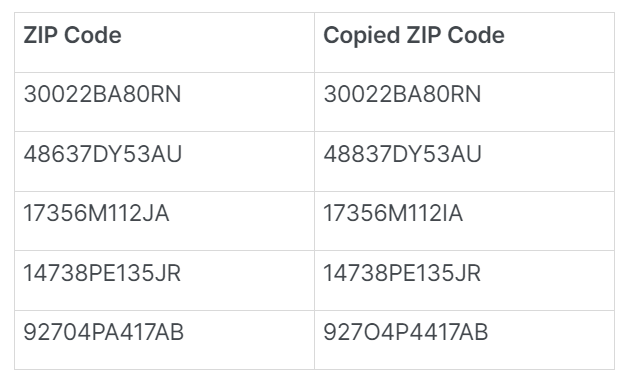Click text 48637 in the second row

pyautogui.click(x=58, y=154)
